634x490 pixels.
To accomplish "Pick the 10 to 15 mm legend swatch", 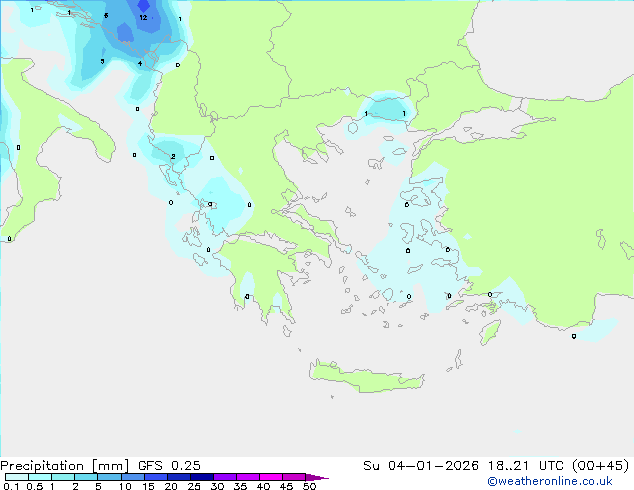I will pos(132,477).
